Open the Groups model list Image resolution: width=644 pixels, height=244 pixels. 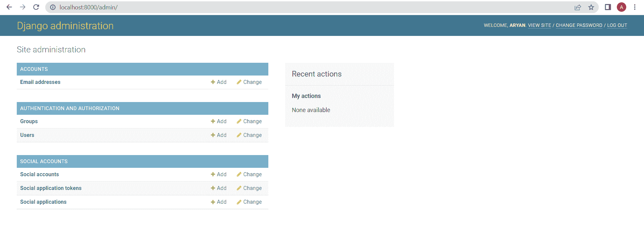coord(29,121)
